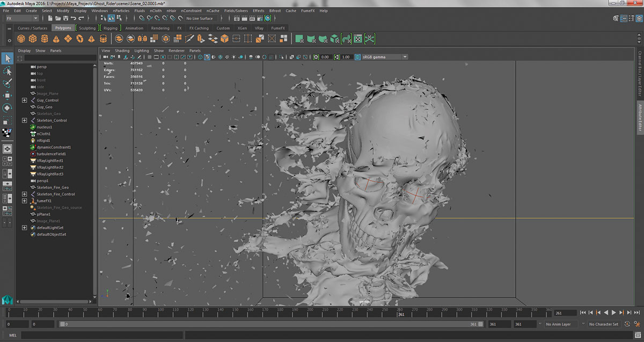Toggle the Attribute Editor sidebar icon
Screen dimensions: 644x342
click(623, 18)
